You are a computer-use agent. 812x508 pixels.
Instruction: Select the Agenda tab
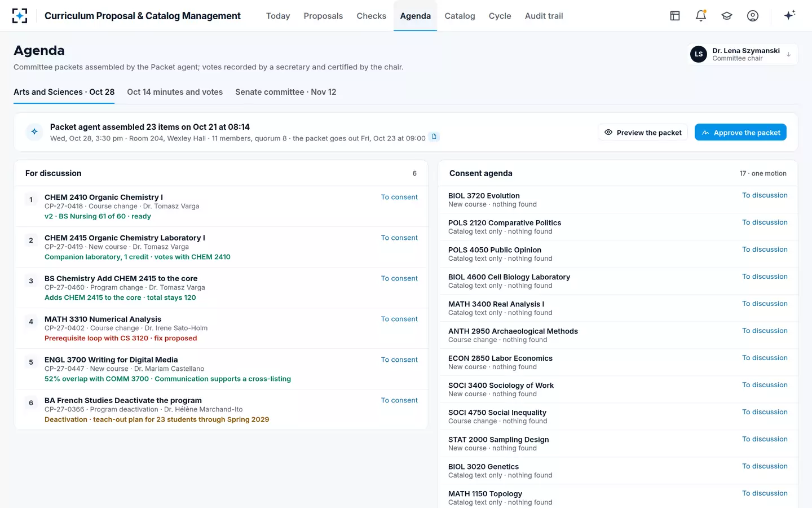[x=416, y=16]
